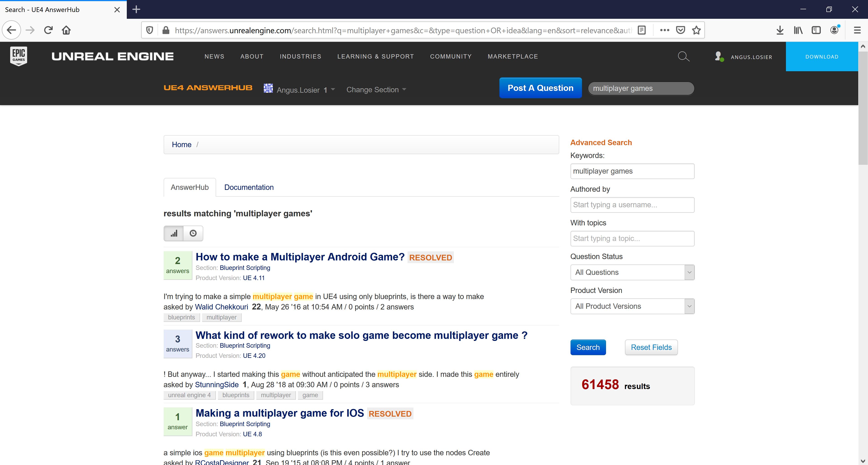This screenshot has width=868, height=465.
Task: Toggle sort by recent clock button
Action: [193, 233]
